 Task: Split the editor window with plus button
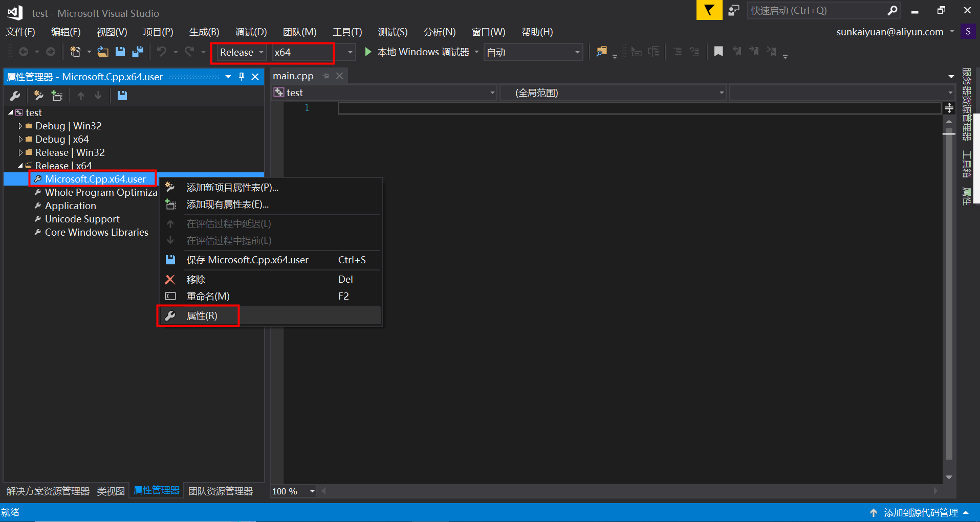[949, 108]
